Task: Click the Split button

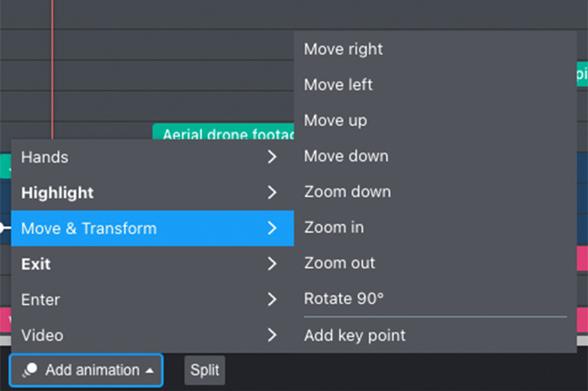Action: [204, 370]
